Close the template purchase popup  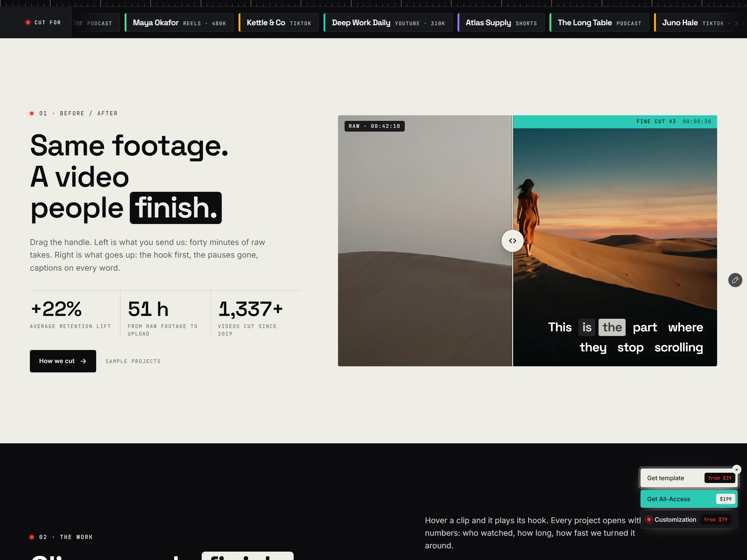(x=736, y=469)
